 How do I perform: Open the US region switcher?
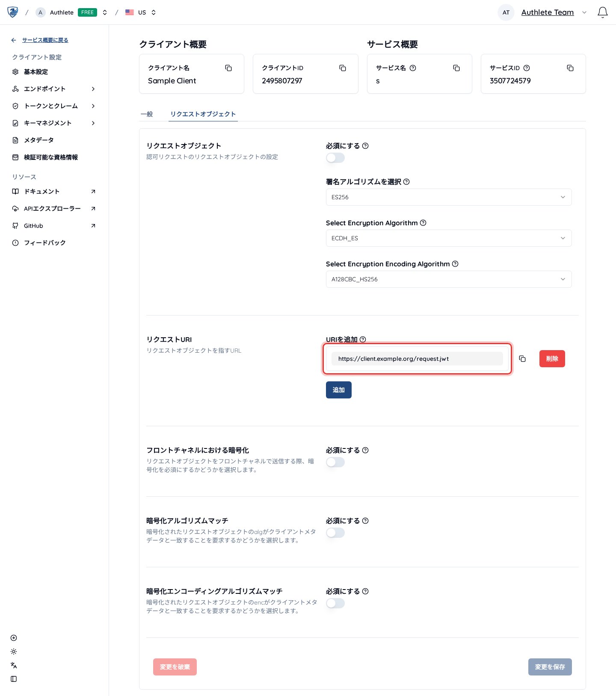pos(141,12)
